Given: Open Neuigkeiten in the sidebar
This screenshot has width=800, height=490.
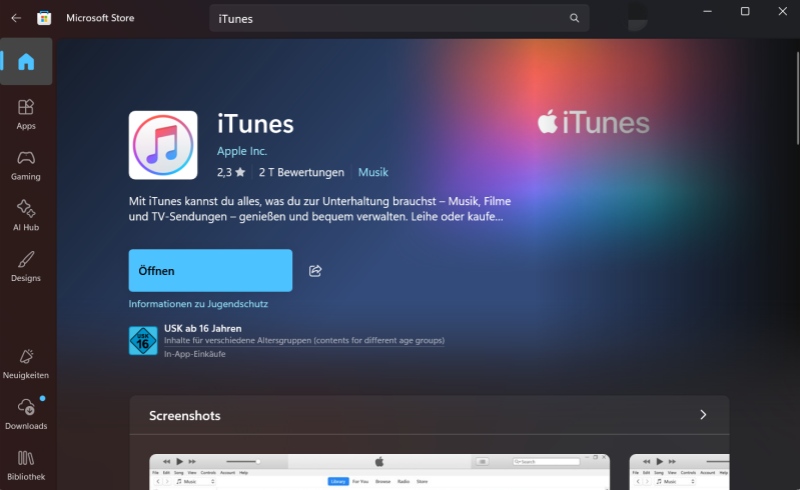Looking at the screenshot, I should coord(26,364).
